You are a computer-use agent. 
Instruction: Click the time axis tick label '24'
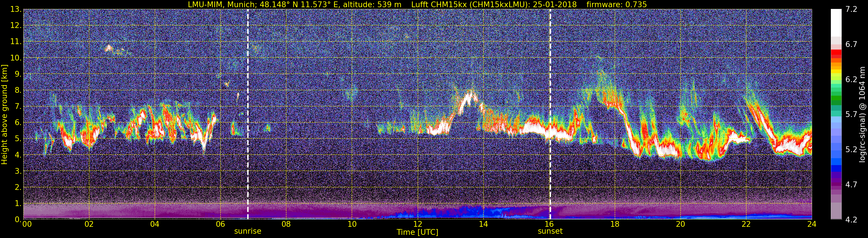pyautogui.click(x=812, y=224)
